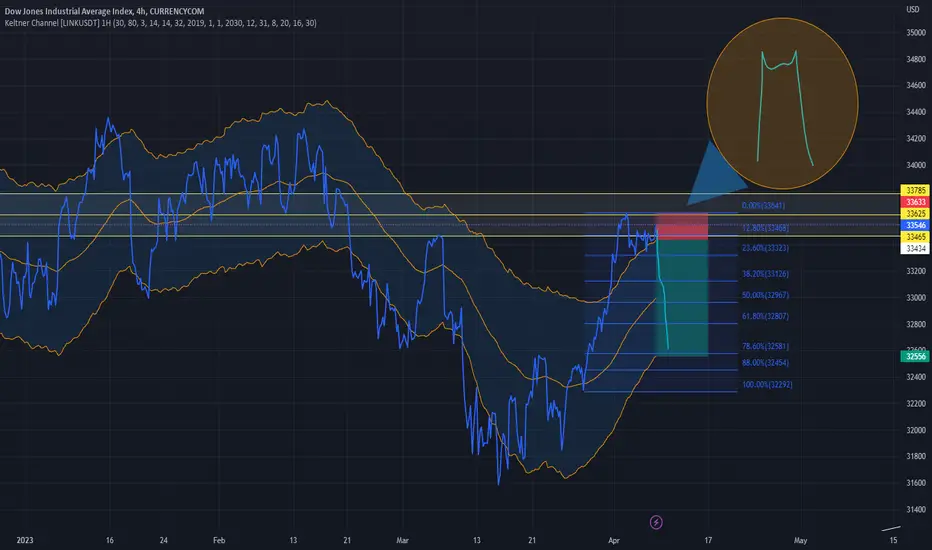Select the 61.80%(32807) Fibonacci level label
Viewport: 932px width, 550px height.
(x=766, y=316)
